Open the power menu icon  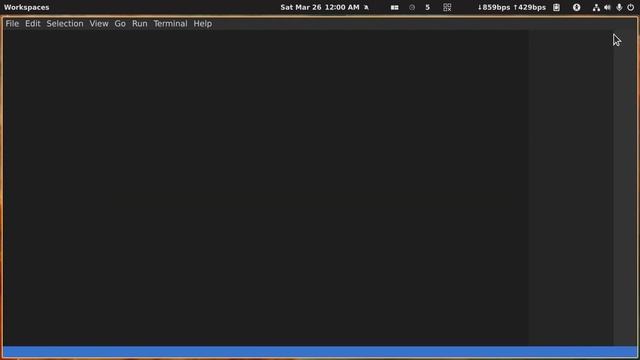631,7
